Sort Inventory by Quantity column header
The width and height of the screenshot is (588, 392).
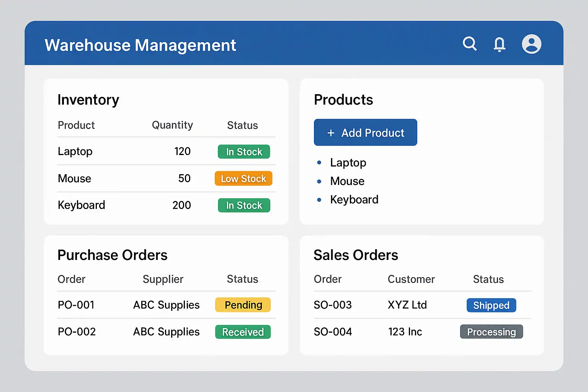click(x=172, y=125)
